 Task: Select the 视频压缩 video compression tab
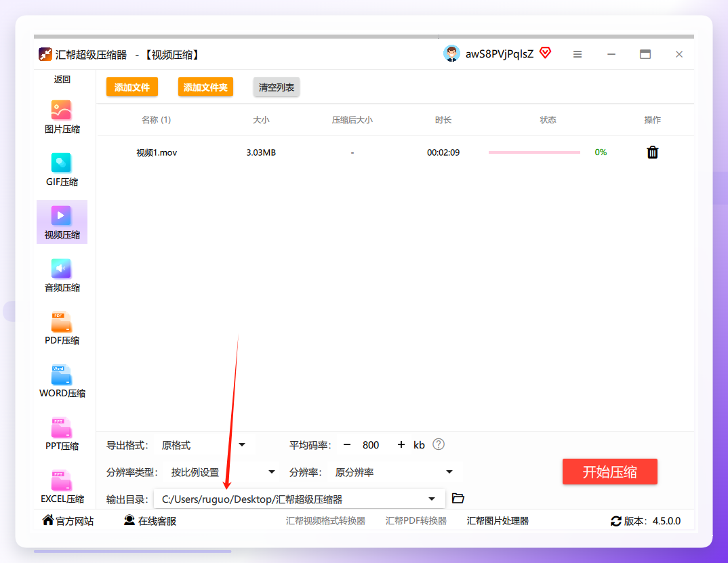62,222
